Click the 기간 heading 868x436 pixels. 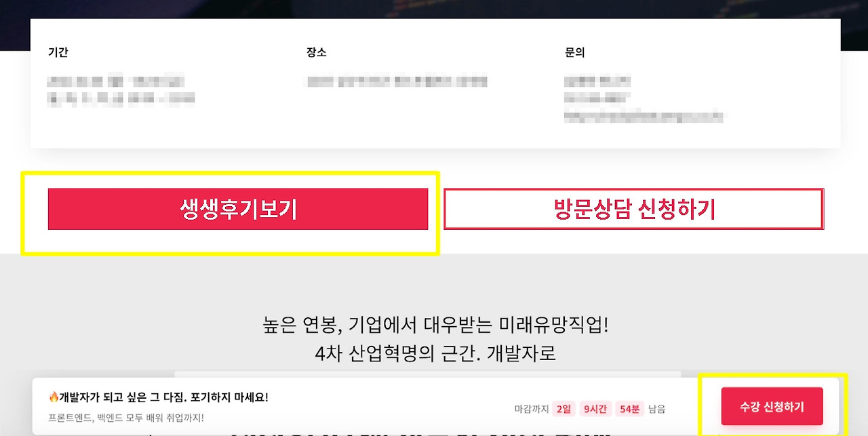(58, 52)
